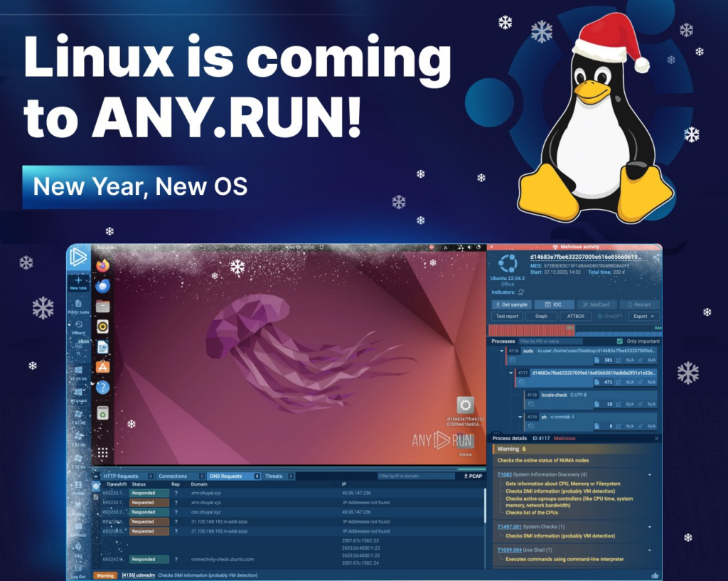Image resolution: width=728 pixels, height=581 pixels.
Task: Switch to Connections tab
Action: (180, 476)
